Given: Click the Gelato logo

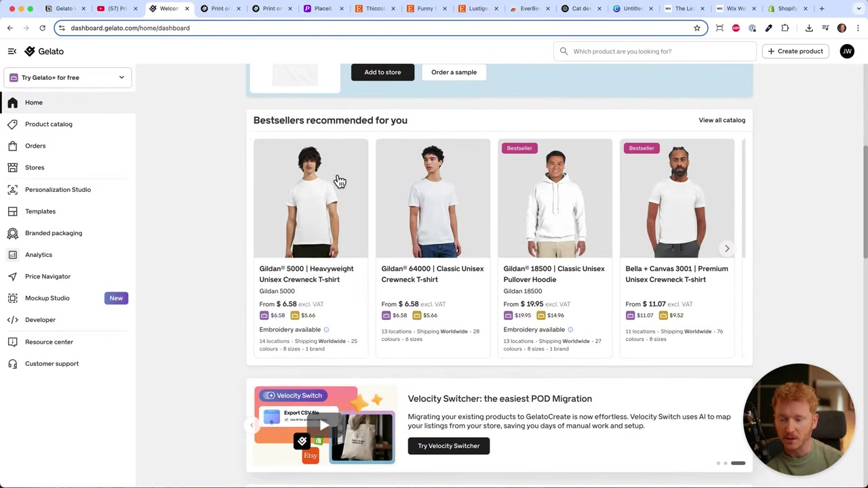Looking at the screenshot, I should pos(44,52).
